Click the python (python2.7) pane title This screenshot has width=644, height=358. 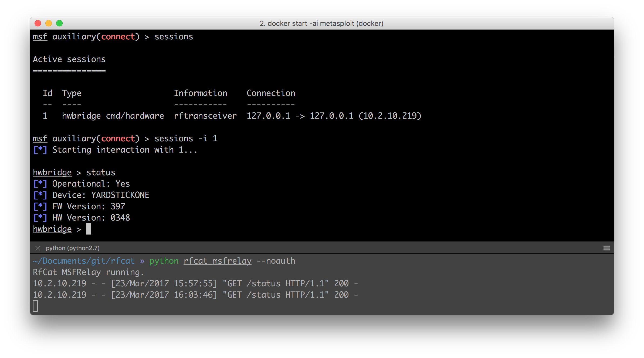pos(73,248)
